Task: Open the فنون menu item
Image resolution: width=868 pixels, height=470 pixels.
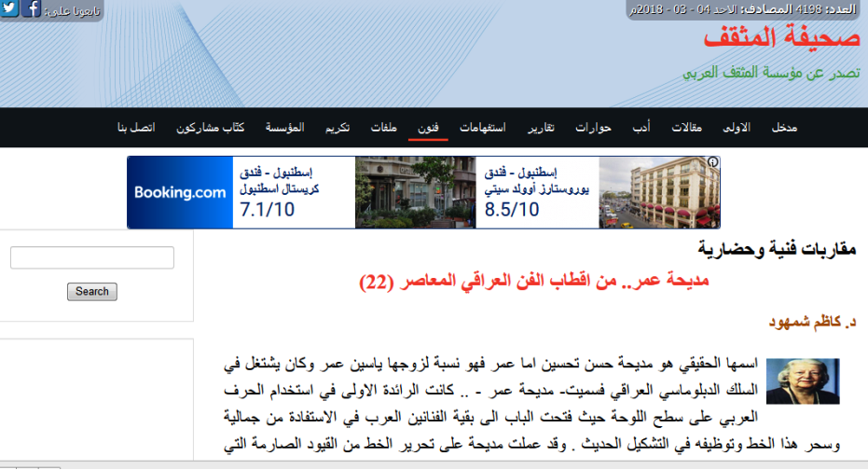Action: (x=428, y=127)
